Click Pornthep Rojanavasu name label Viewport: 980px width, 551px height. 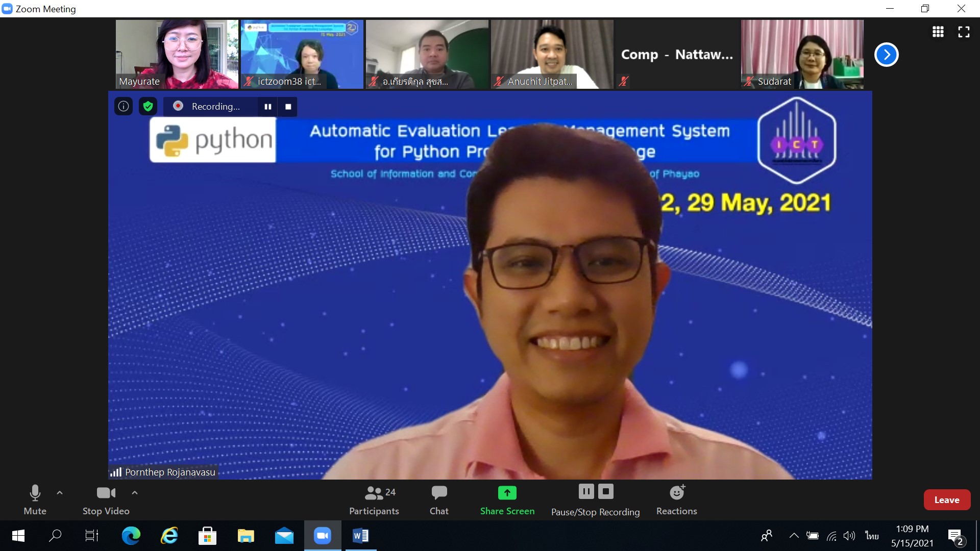pos(170,472)
